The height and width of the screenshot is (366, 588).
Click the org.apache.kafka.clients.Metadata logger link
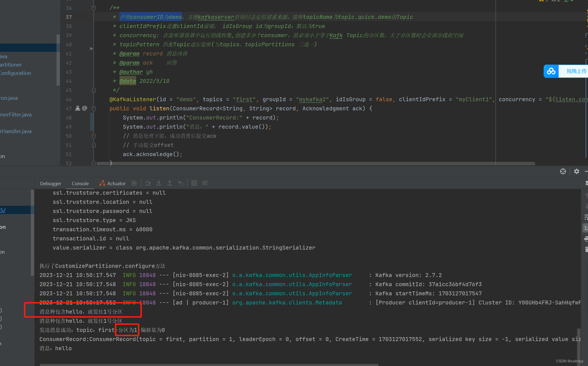[x=287, y=303]
